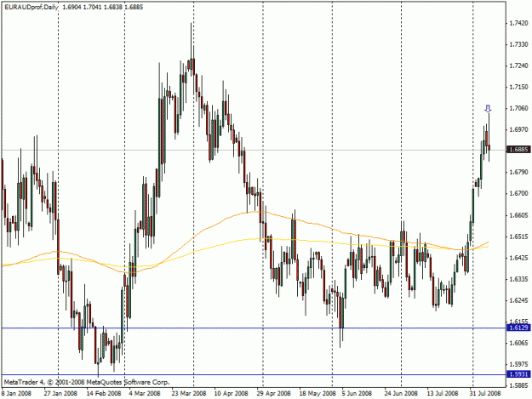Click the 1.6425 price scale value
Viewport: 532px width, 399px height.
(519, 258)
